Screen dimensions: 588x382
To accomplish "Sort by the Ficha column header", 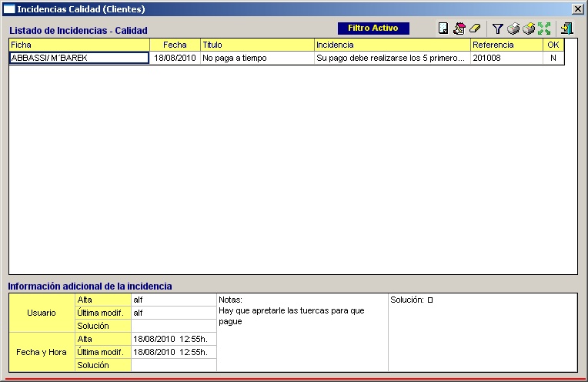I will coord(79,45).
